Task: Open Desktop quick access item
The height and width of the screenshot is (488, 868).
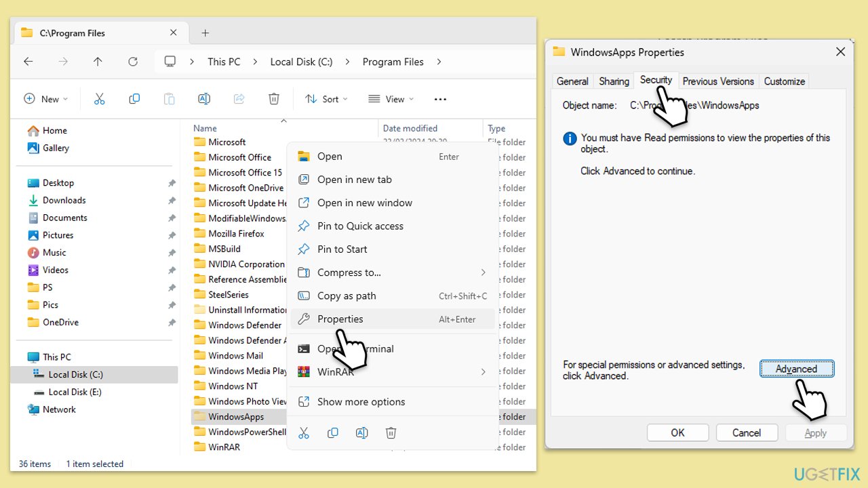Action: (x=51, y=183)
